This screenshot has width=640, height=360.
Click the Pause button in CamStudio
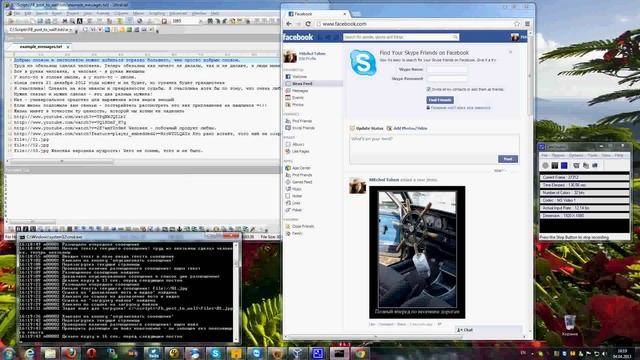tap(555, 165)
